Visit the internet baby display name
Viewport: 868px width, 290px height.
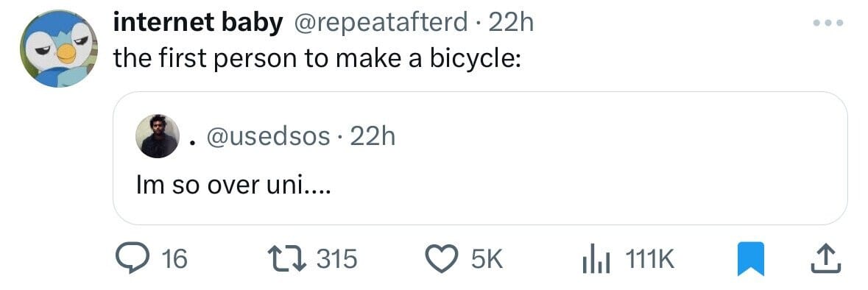click(198, 24)
